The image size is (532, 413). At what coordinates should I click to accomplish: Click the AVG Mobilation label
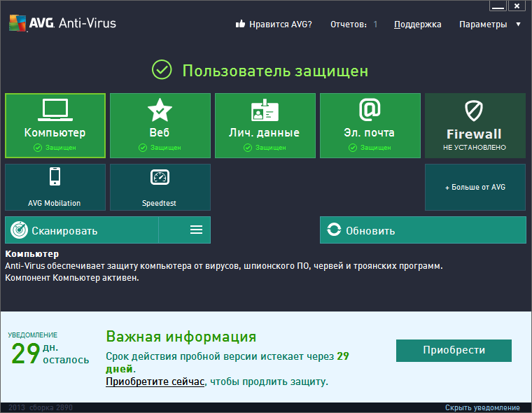(55, 203)
